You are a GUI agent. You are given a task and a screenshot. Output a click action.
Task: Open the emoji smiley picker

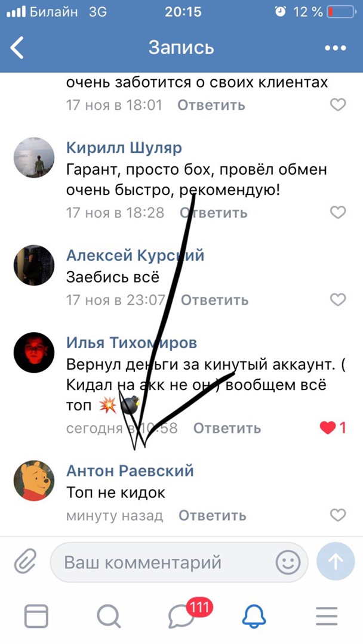[288, 562]
